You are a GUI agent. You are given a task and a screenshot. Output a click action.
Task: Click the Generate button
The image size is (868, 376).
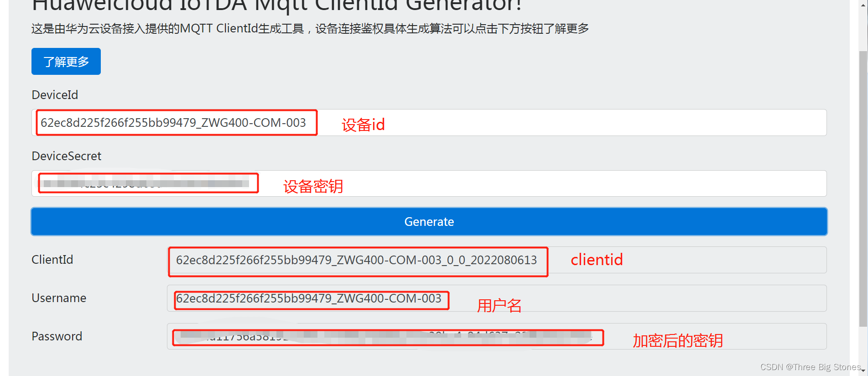click(429, 222)
